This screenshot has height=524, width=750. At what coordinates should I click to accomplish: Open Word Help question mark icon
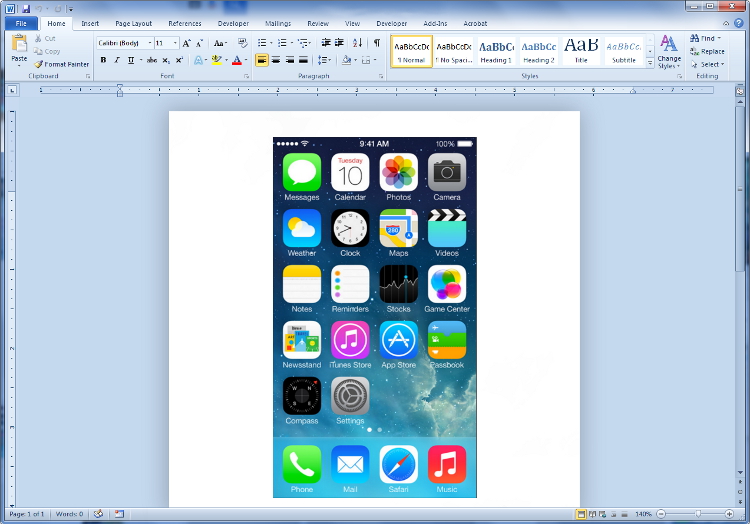pos(739,23)
